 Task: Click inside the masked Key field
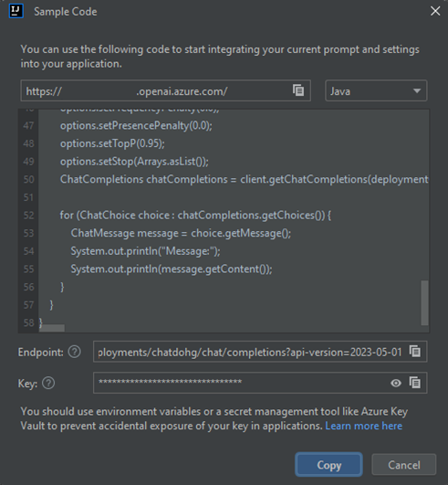[x=241, y=383]
